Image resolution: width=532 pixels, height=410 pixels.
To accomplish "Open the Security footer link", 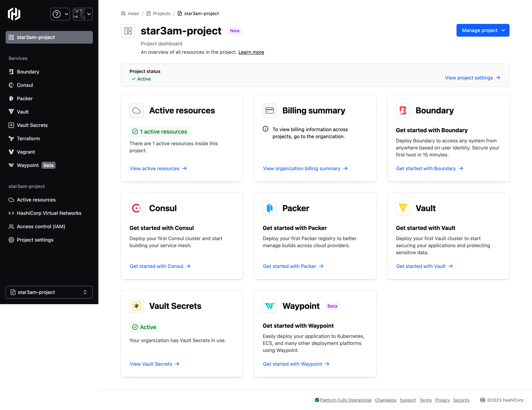I will [x=461, y=400].
